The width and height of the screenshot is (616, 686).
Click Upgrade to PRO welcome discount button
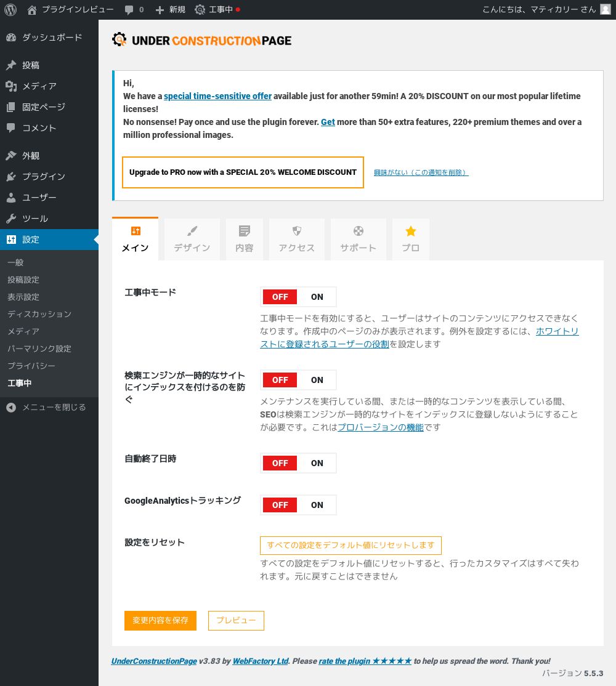coord(243,172)
